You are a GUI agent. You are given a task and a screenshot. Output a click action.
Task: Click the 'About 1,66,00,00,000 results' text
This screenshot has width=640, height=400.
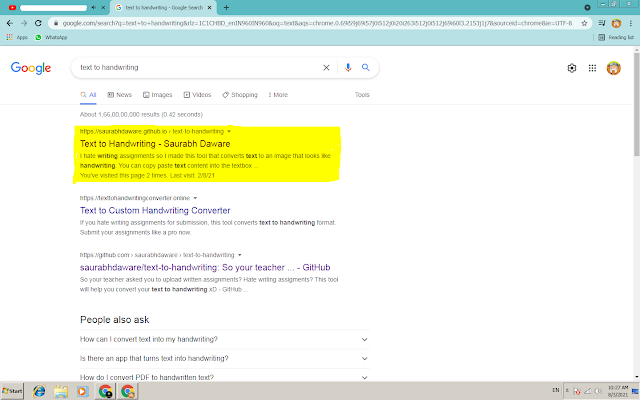pyautogui.click(x=141, y=114)
